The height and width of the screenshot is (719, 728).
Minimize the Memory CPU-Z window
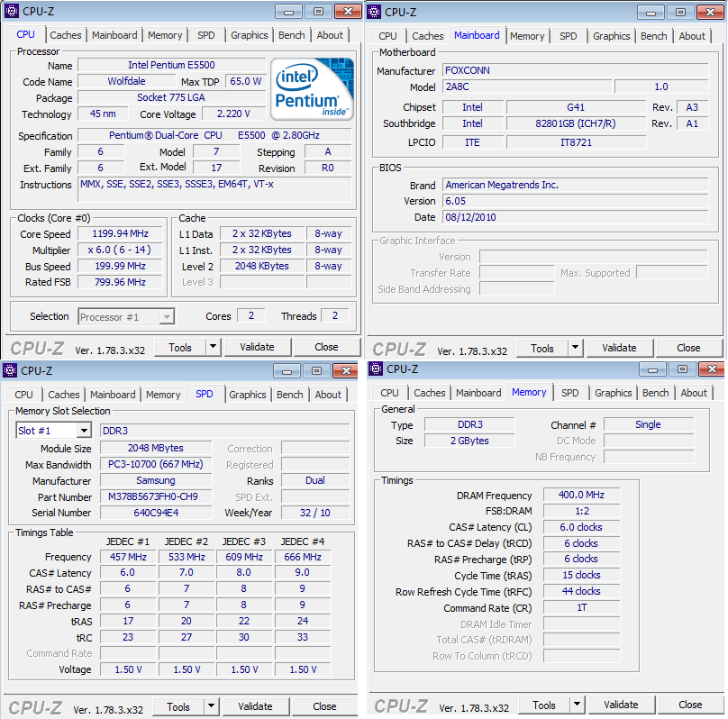652,369
